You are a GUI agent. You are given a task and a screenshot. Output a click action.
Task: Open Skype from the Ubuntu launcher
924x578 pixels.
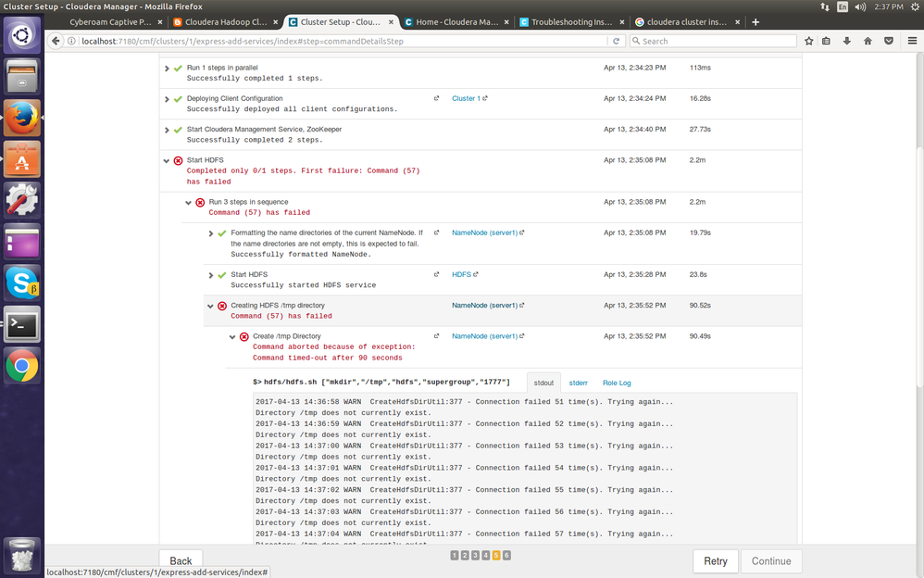point(22,282)
